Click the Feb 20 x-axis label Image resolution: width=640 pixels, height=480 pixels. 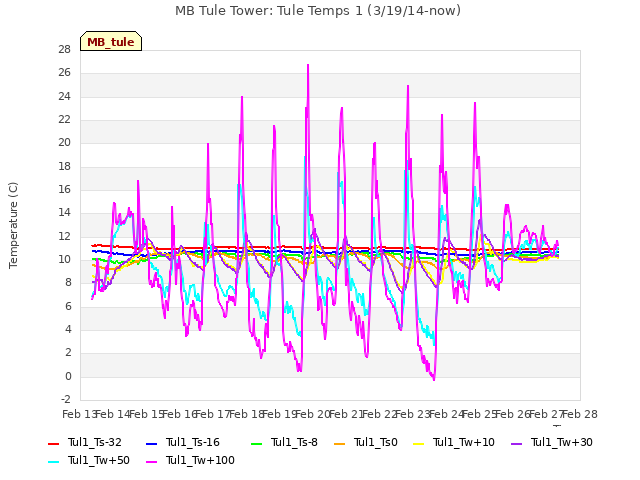(313, 414)
